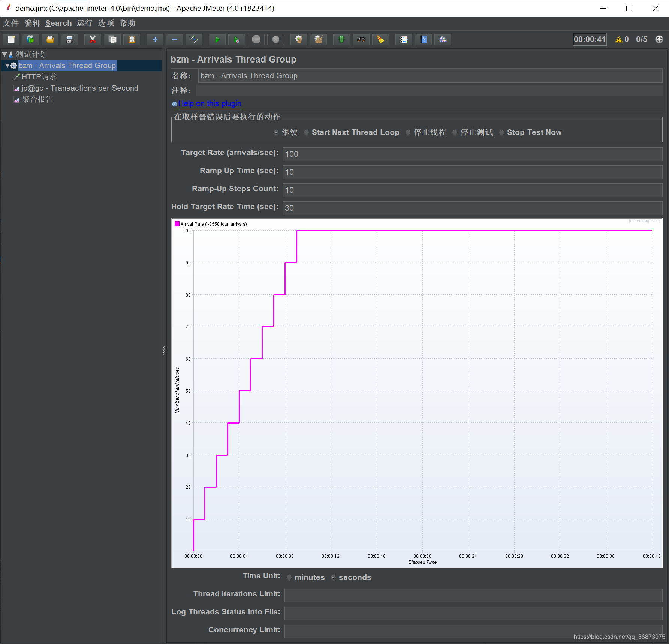Open the 运行 menu
Screen dimensions: 669x644
tap(85, 23)
